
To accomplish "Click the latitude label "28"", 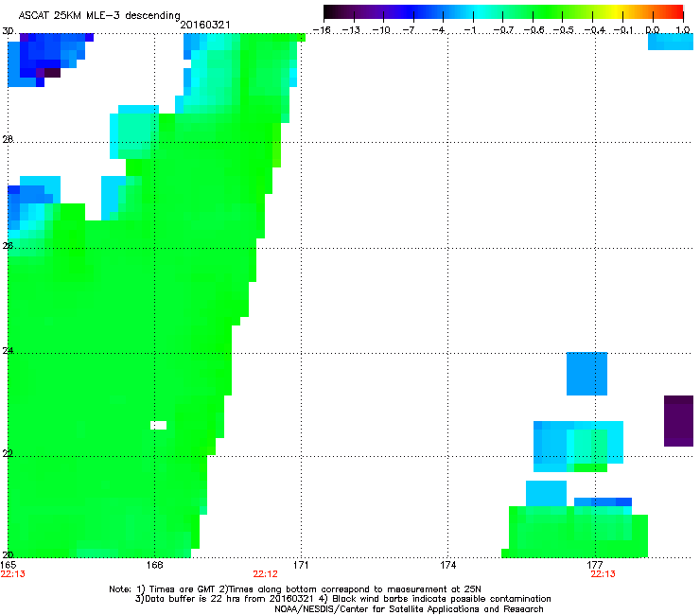I will [8, 139].
